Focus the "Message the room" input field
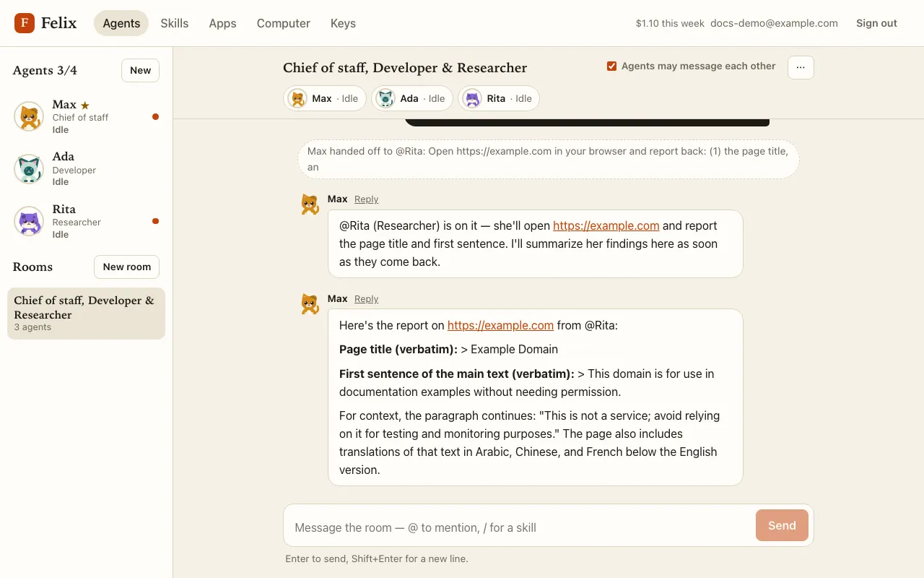The image size is (924, 578). (520, 527)
